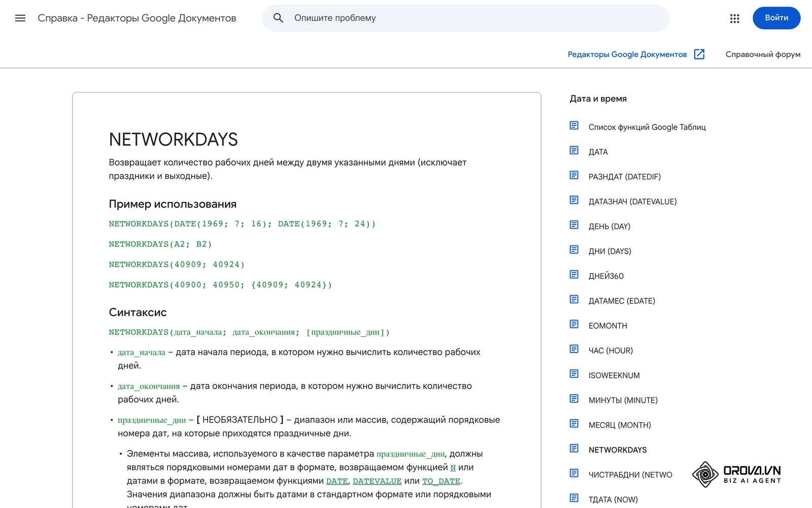This screenshot has width=812, height=508.
Task: Open the Google apps grid
Action: click(x=734, y=18)
